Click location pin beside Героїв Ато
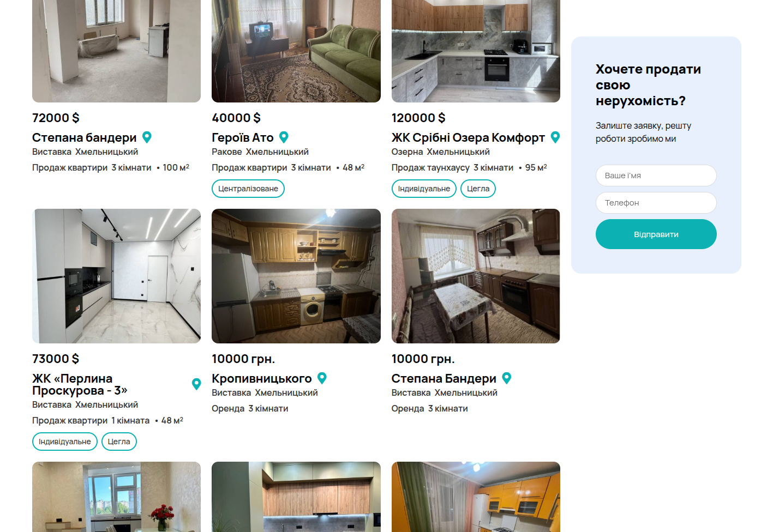The width and height of the screenshot is (773, 532). pos(284,137)
